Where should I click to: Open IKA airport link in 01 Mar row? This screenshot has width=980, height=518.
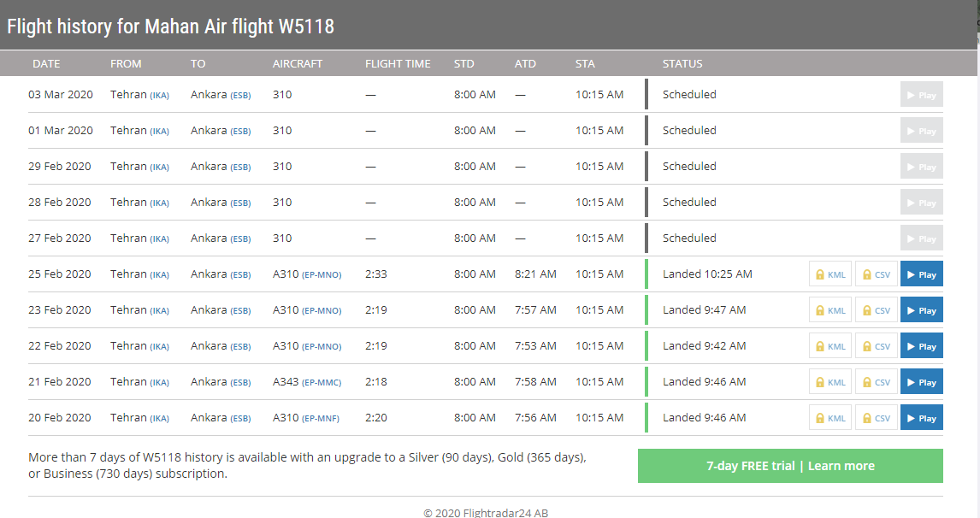pos(159,132)
